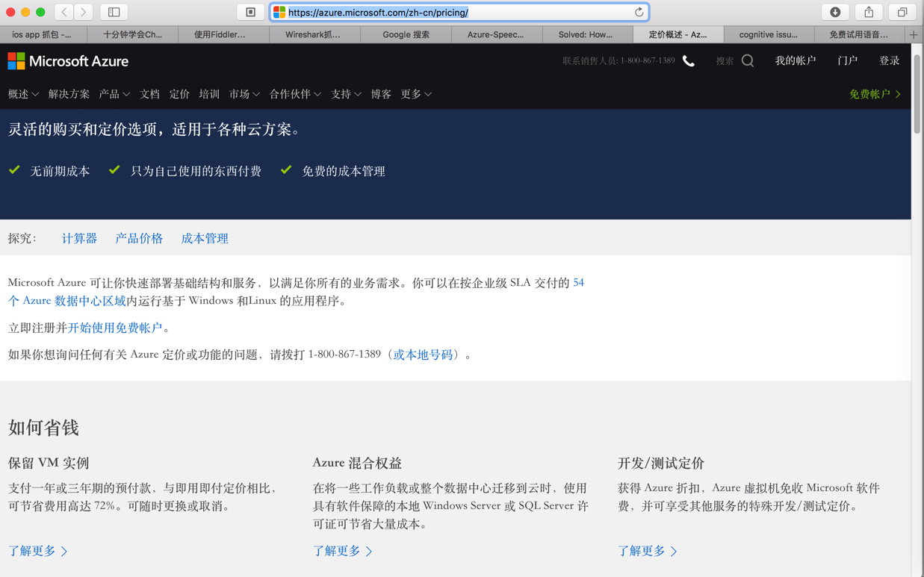Image resolution: width=924 pixels, height=577 pixels.
Task: Click 登录 to sign in
Action: click(889, 60)
